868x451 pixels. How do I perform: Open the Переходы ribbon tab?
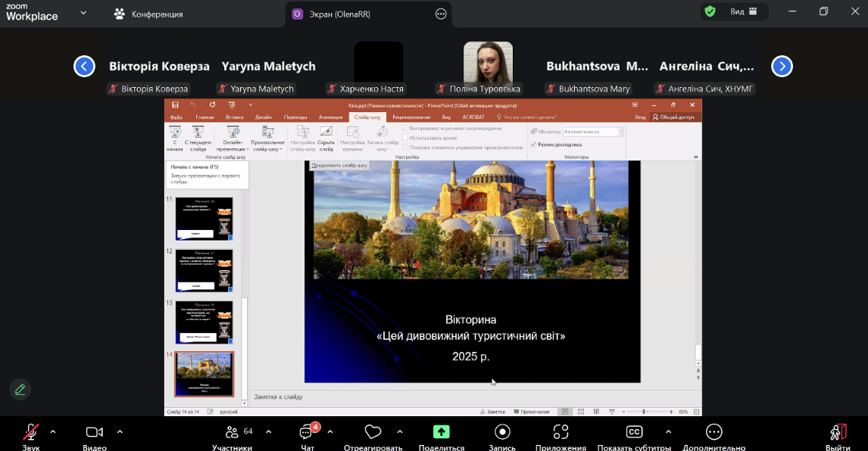click(x=295, y=117)
